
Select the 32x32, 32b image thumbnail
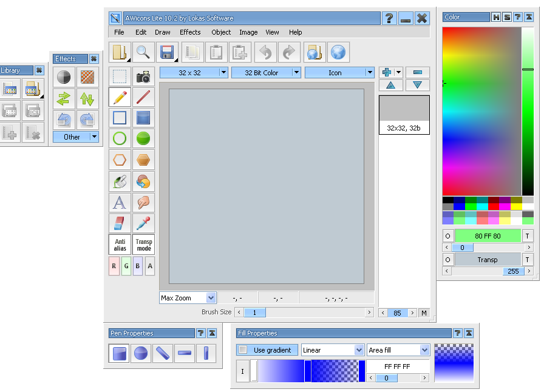[404, 114]
